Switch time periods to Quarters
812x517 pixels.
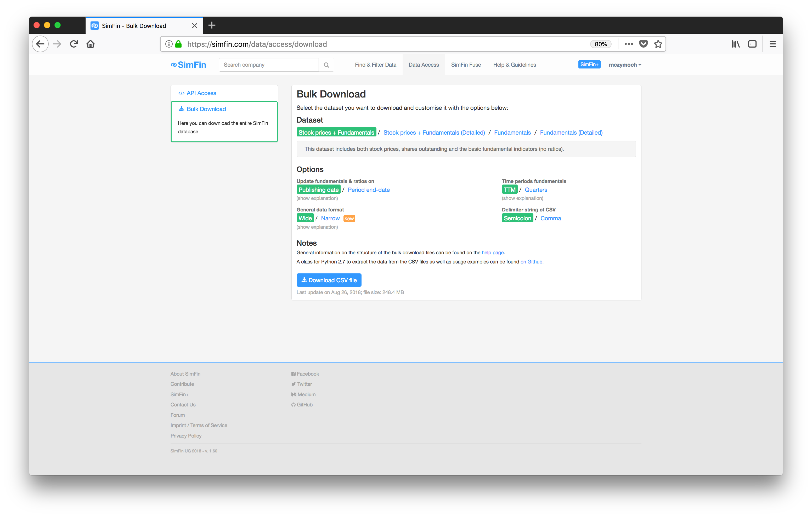tap(535, 190)
